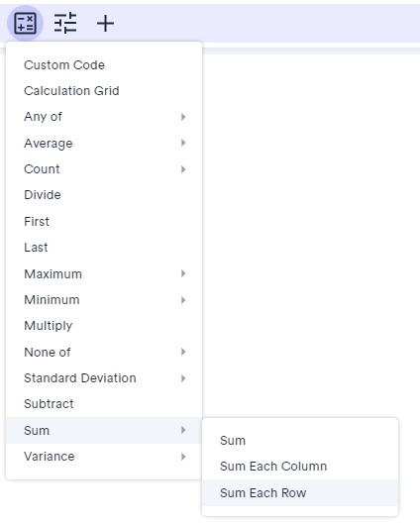Expand the Variance submenu arrow

[x=183, y=457]
